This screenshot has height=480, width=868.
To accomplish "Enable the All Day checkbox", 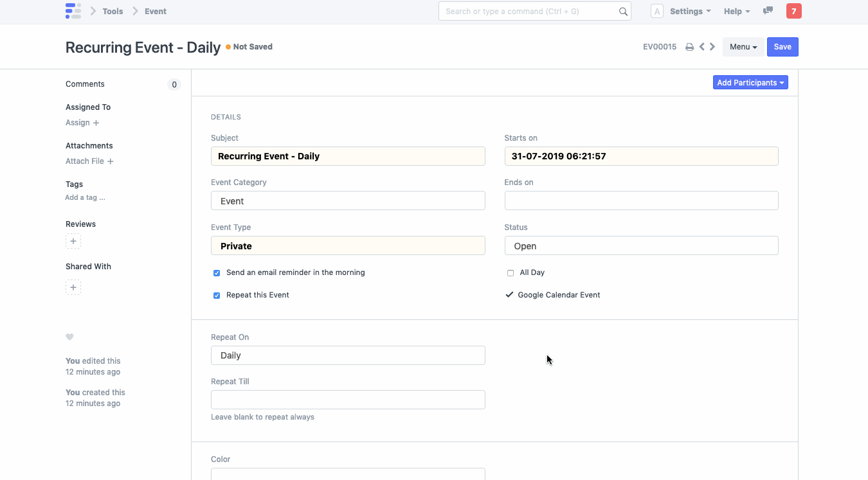I will (x=510, y=273).
